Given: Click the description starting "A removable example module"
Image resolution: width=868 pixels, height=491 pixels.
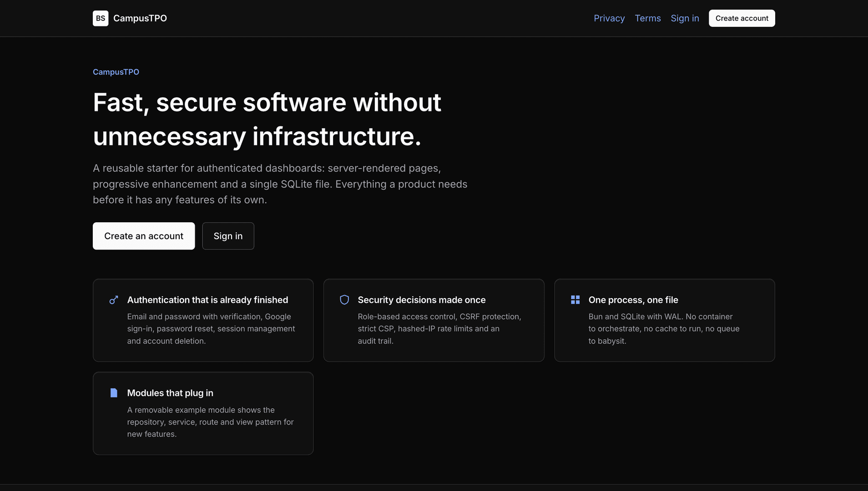Looking at the screenshot, I should 211,422.
